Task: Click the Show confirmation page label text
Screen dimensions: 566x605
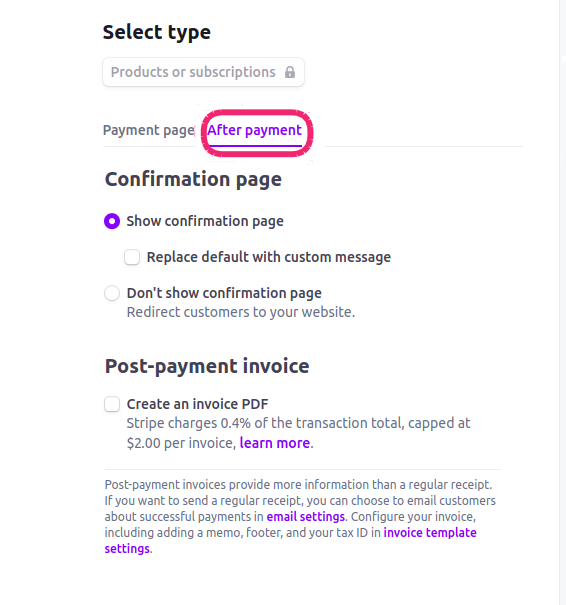Action: 205,221
